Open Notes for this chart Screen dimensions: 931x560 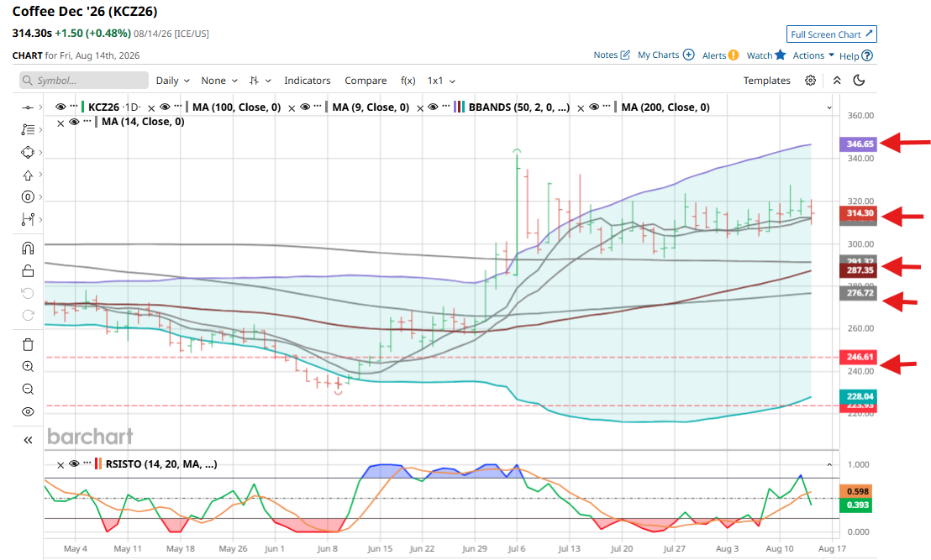[612, 55]
